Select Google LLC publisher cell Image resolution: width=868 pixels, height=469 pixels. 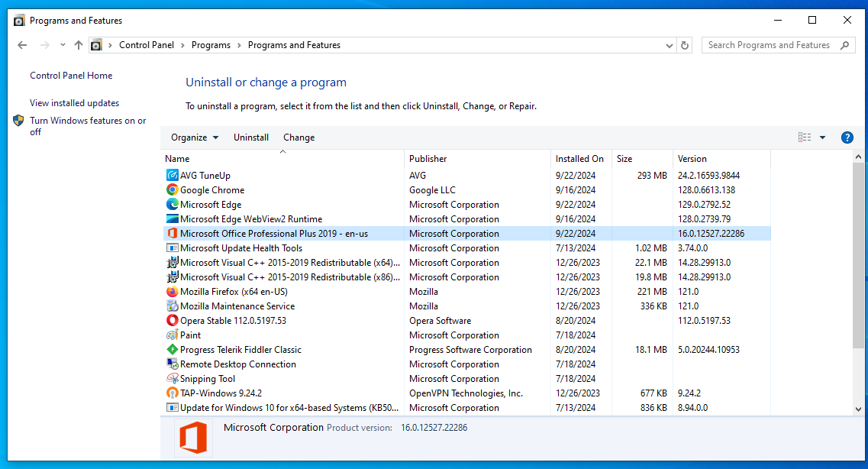(432, 190)
